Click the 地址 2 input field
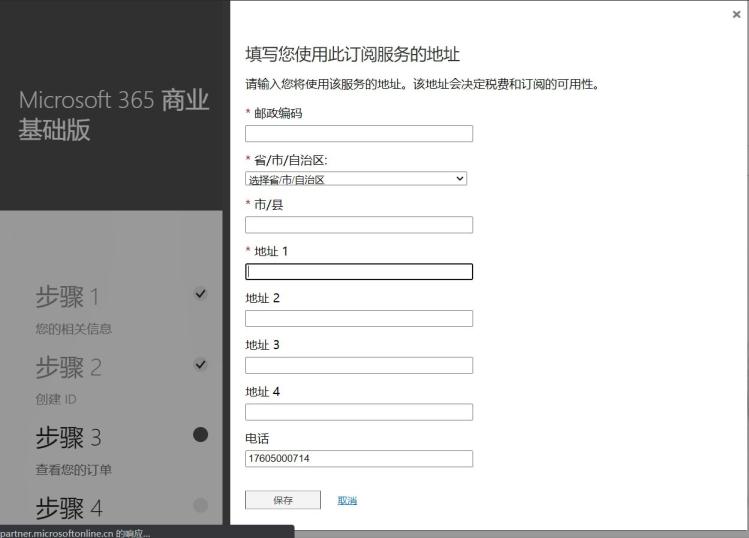 click(x=359, y=318)
